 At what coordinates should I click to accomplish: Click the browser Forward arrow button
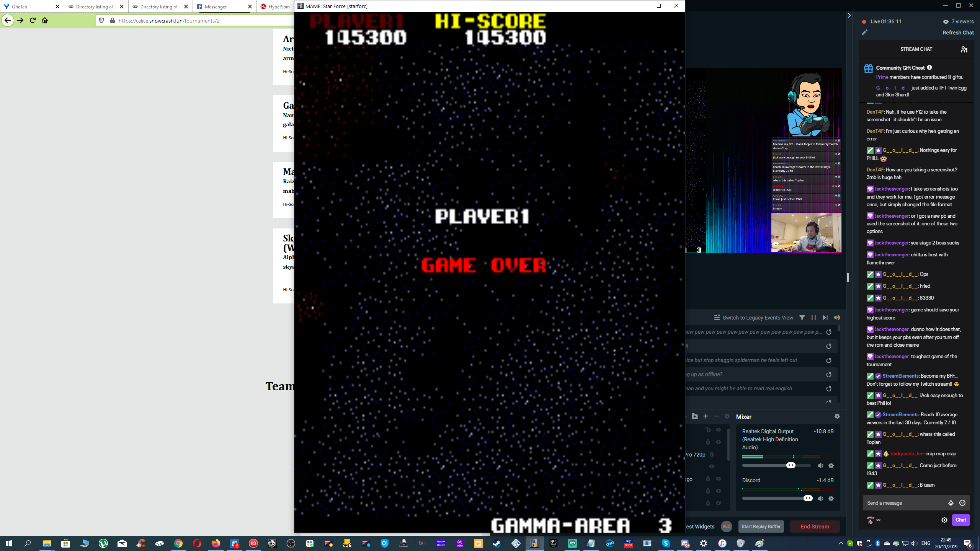[20, 21]
